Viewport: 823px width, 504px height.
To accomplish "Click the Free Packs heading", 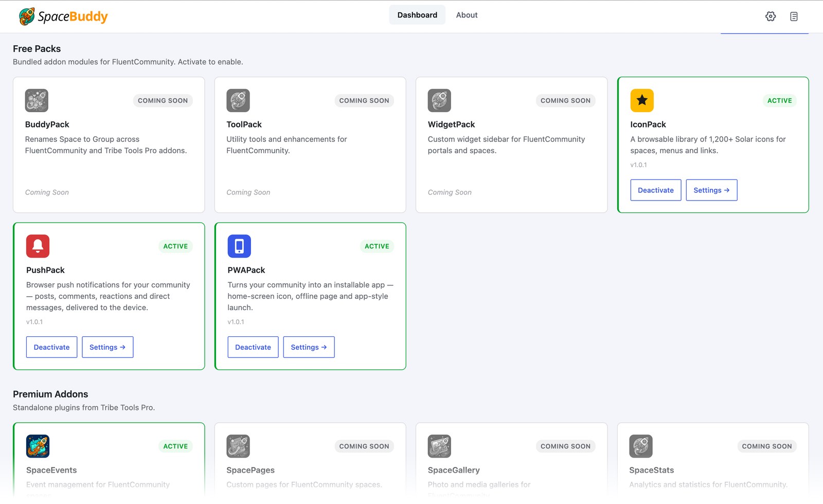I will [x=37, y=49].
